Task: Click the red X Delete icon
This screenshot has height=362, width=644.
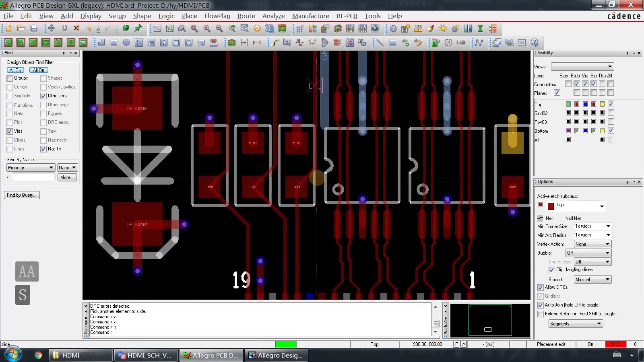Action: coord(76,29)
